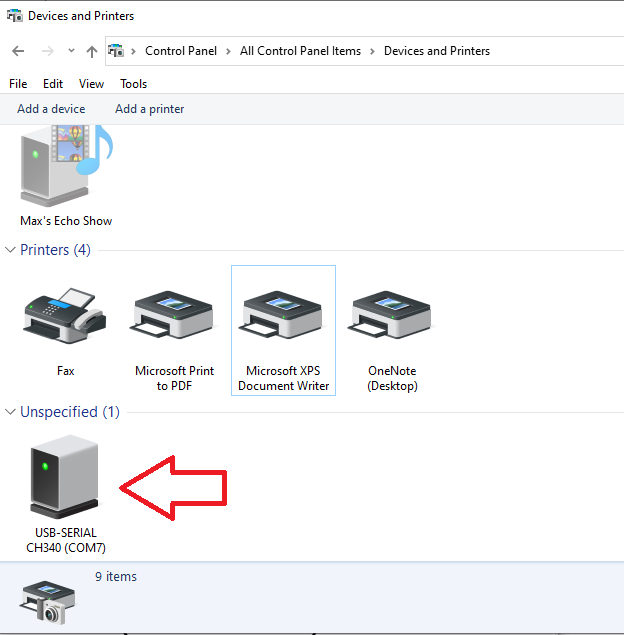Screen dimensions: 624x635
Task: Go back with the Back arrow
Action: (18, 51)
